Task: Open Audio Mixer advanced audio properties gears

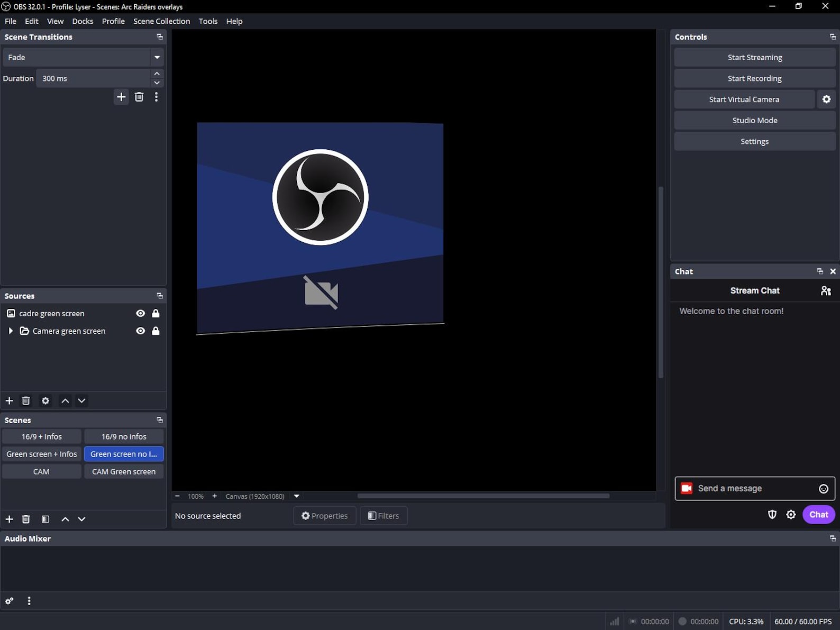Action: click(x=9, y=601)
